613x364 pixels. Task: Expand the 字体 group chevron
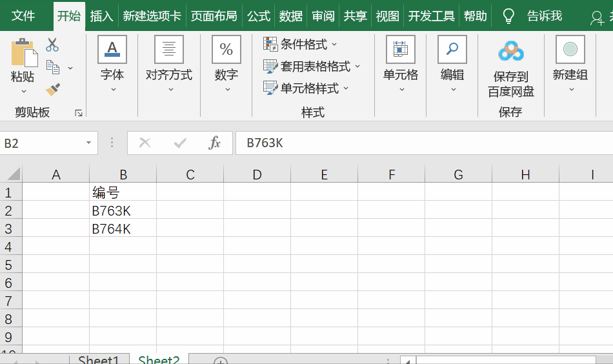pyautogui.click(x=114, y=90)
